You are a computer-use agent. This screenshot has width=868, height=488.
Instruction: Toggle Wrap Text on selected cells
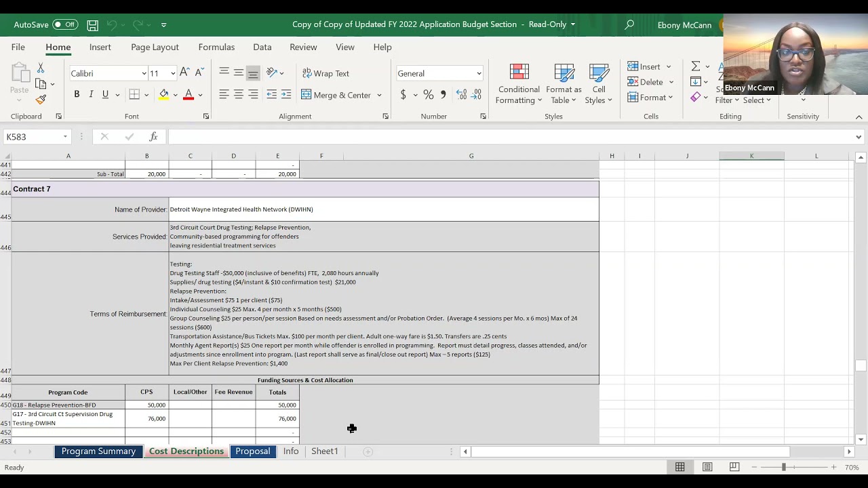[325, 73]
